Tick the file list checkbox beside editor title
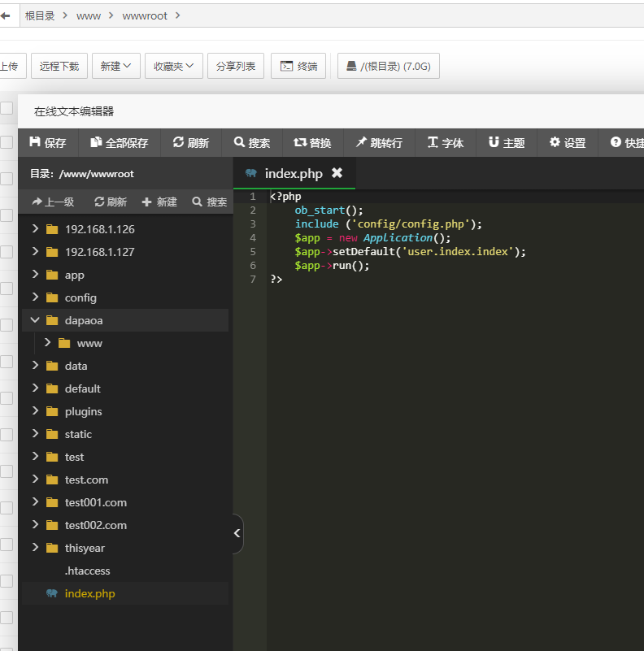Viewport: 644px width, 651px height. click(7, 108)
